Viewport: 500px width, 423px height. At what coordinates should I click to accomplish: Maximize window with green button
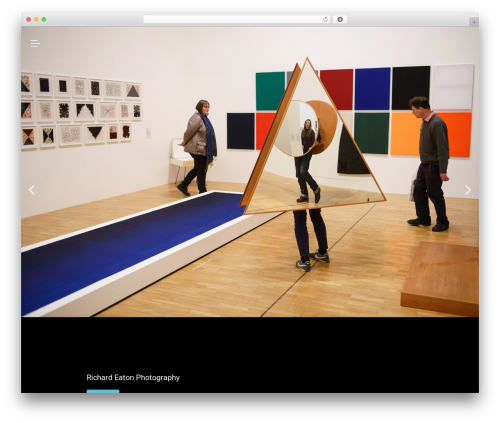[44, 20]
